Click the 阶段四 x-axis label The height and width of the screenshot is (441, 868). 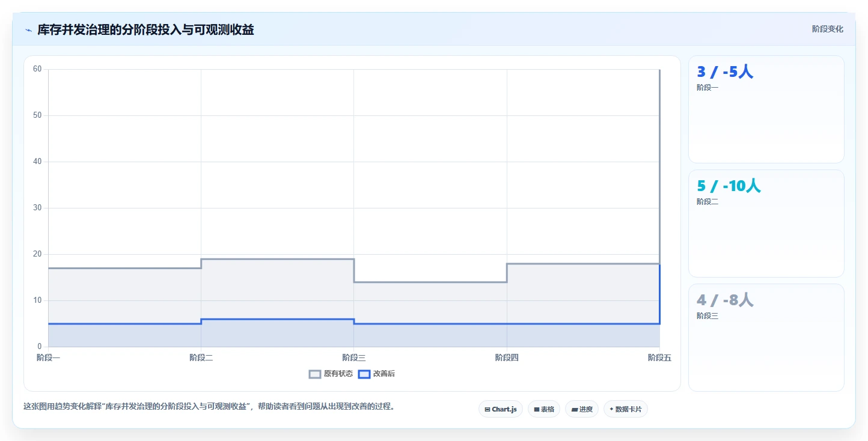pyautogui.click(x=507, y=358)
